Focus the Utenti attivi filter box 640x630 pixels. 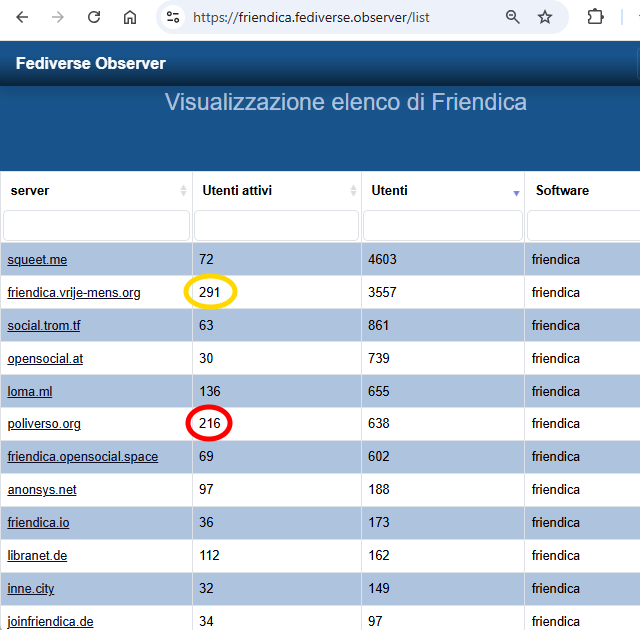(x=276, y=225)
